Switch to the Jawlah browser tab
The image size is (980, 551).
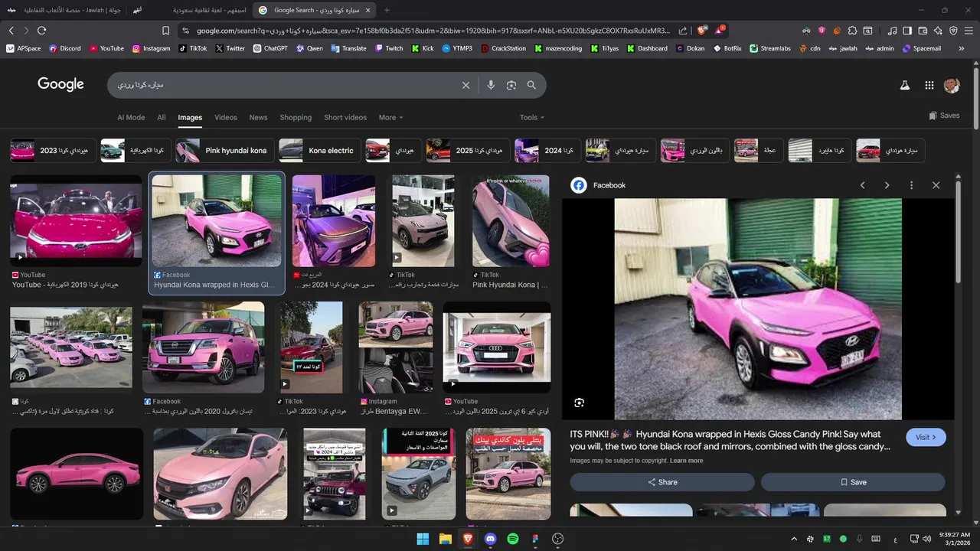(x=63, y=10)
